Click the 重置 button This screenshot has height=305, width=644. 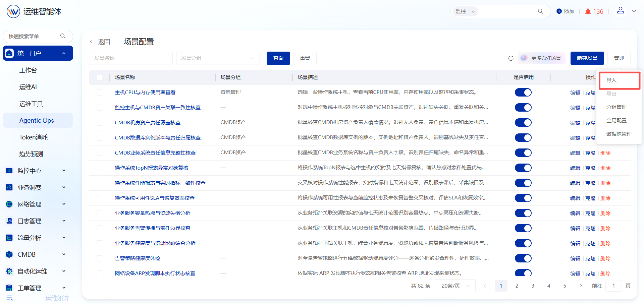(305, 58)
